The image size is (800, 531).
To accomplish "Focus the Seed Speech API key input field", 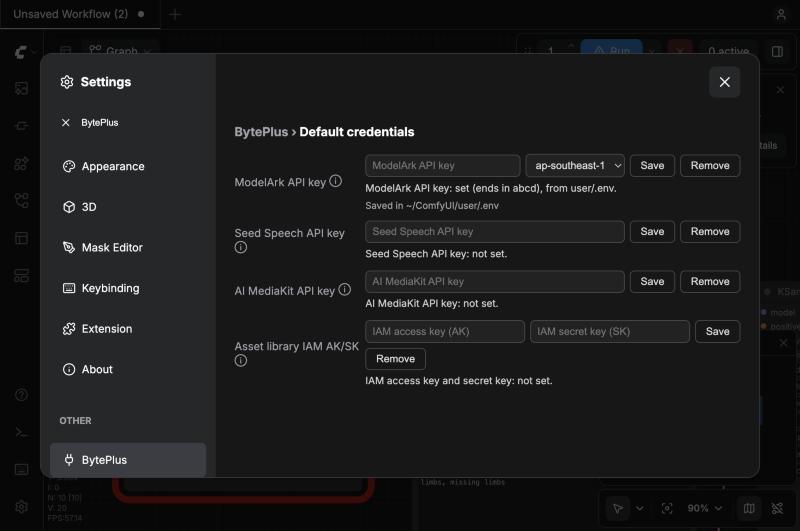I will pyautogui.click(x=494, y=232).
